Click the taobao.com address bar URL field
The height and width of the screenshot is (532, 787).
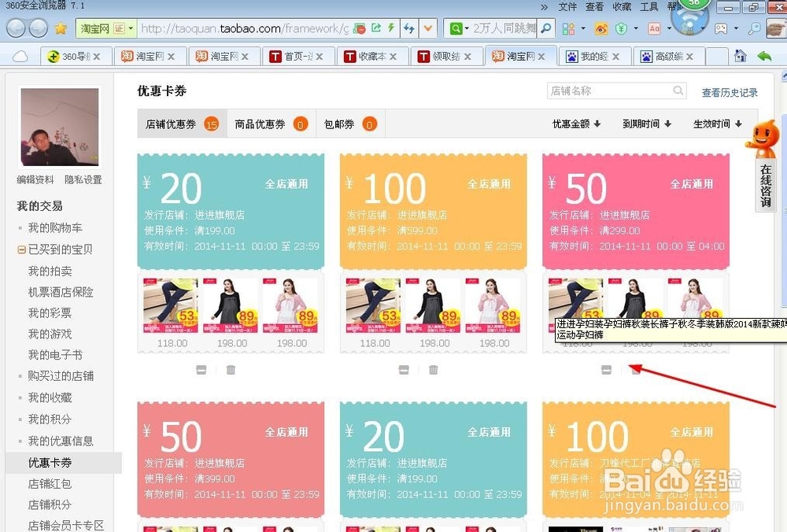pyautogui.click(x=245, y=28)
